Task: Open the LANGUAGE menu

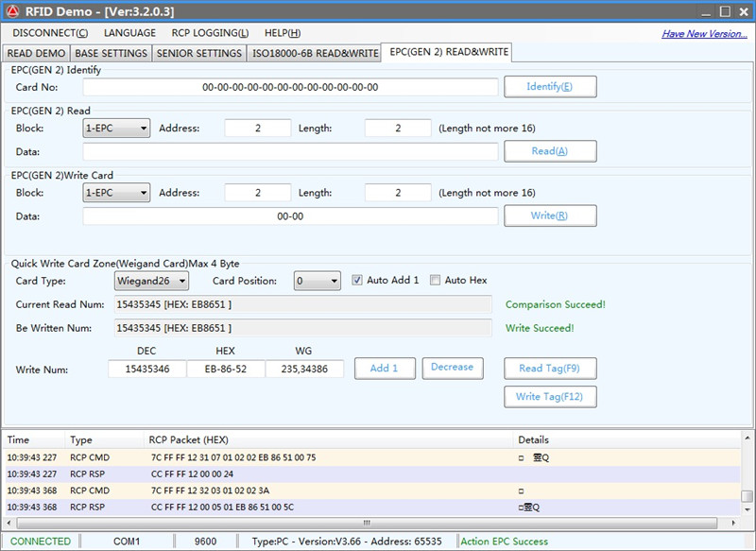Action: pyautogui.click(x=129, y=33)
